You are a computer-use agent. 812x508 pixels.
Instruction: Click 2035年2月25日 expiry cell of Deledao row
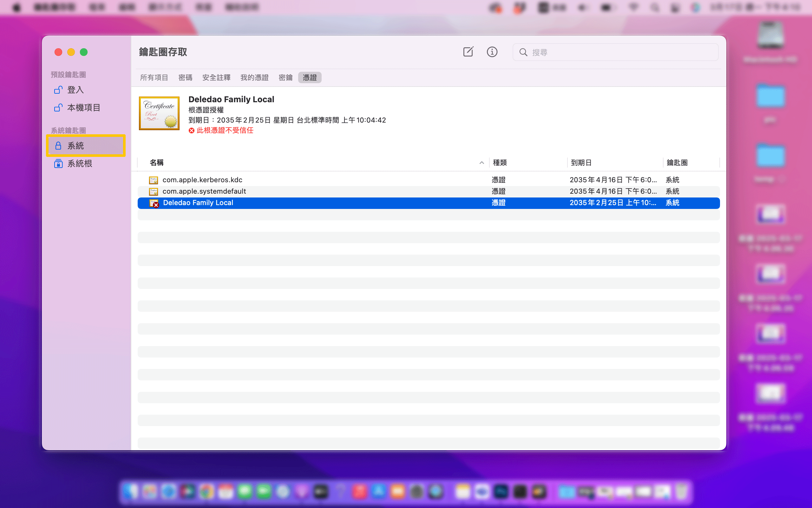(613, 203)
